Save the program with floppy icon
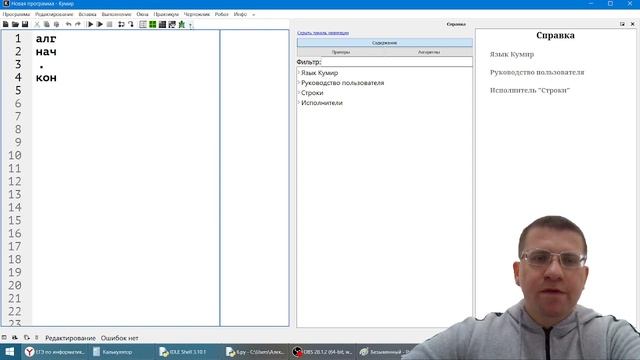 click(25, 24)
